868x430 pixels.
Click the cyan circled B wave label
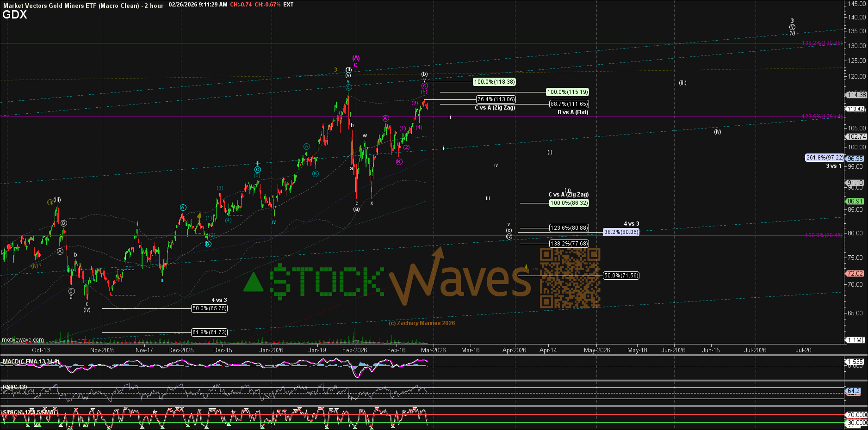(208, 244)
